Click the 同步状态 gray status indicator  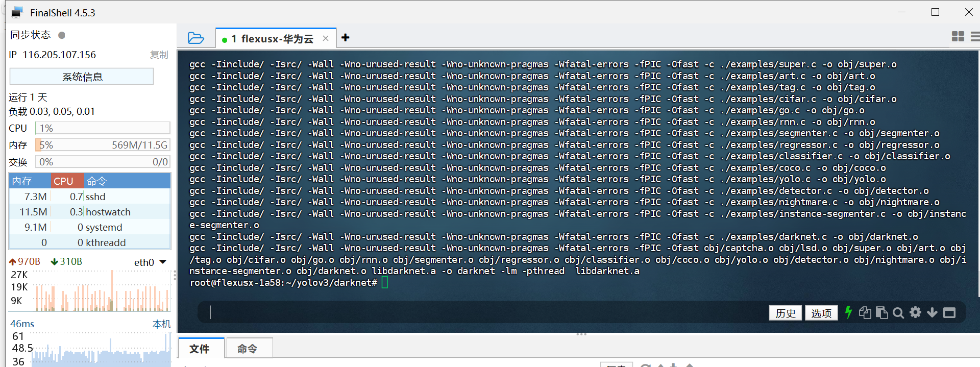tap(62, 35)
